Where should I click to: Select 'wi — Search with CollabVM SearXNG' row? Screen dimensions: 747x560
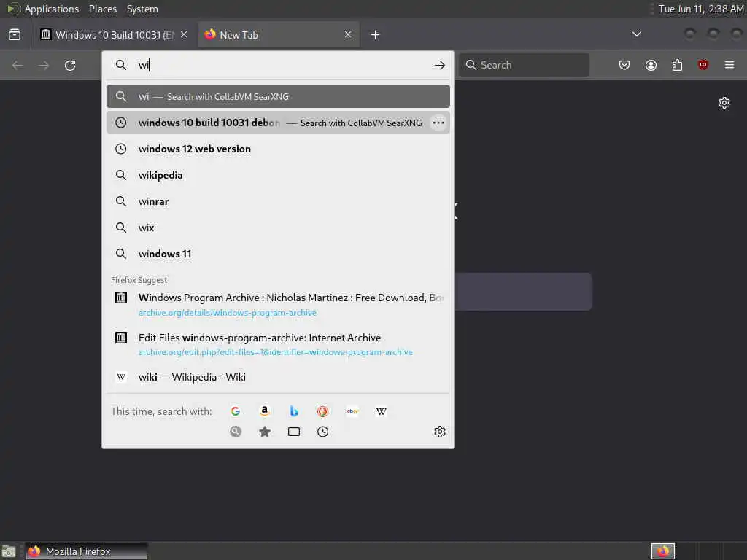coord(278,97)
